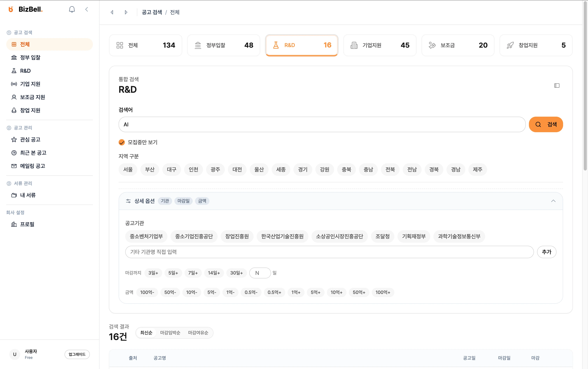Toggle the panel layout icon near R&D heading

556,86
